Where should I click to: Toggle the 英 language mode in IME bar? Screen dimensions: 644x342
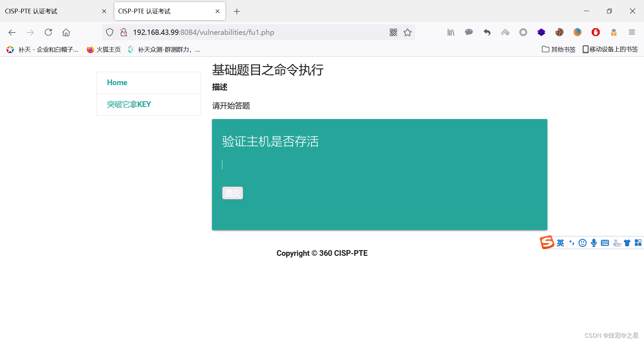pos(560,243)
